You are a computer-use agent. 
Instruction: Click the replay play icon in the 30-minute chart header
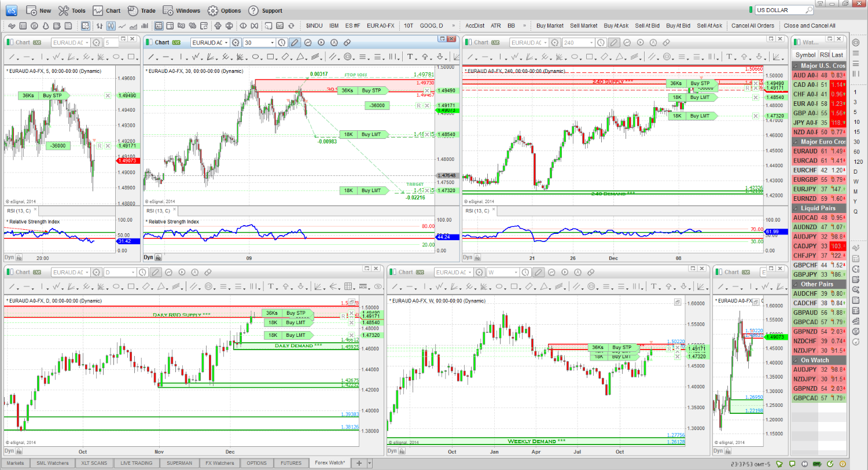pyautogui.click(x=321, y=42)
